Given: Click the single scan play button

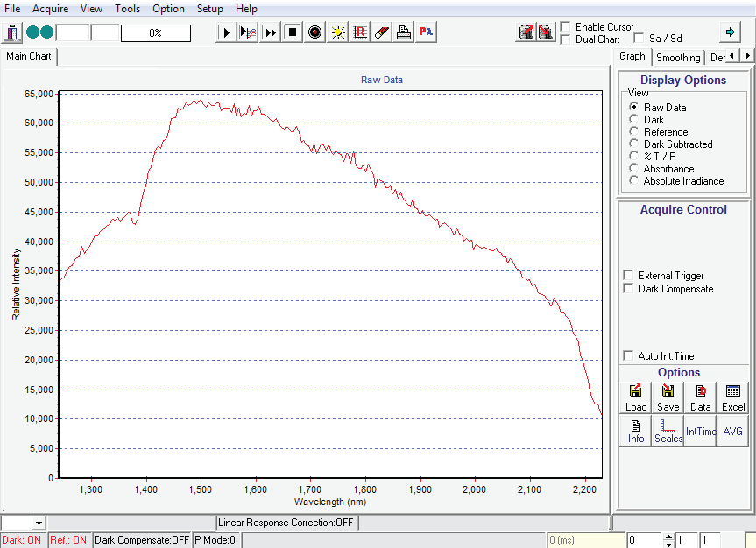Looking at the screenshot, I should [227, 32].
